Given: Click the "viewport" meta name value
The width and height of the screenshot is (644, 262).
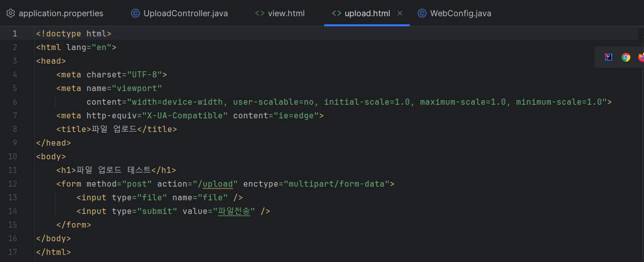Looking at the screenshot, I should [137, 88].
